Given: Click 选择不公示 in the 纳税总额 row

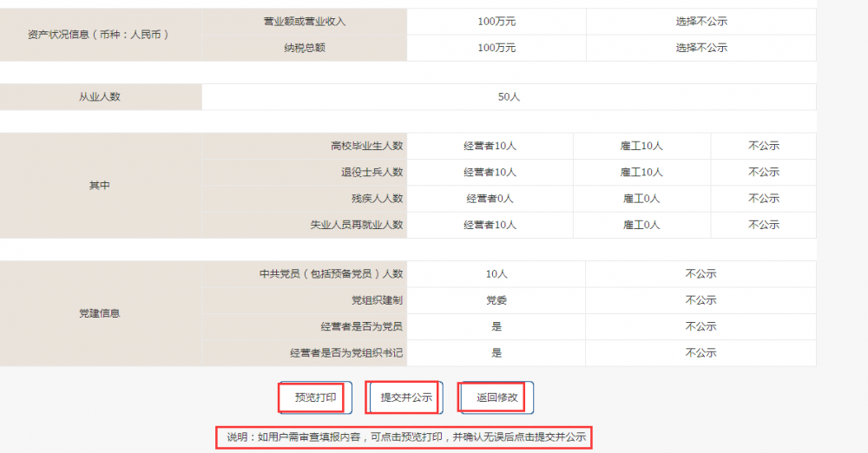Looking at the screenshot, I should (x=701, y=48).
